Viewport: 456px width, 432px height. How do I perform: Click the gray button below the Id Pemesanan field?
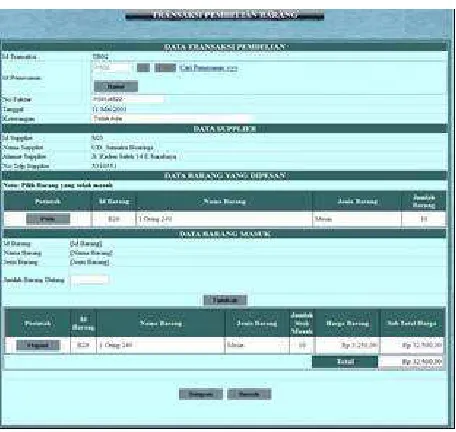(116, 86)
